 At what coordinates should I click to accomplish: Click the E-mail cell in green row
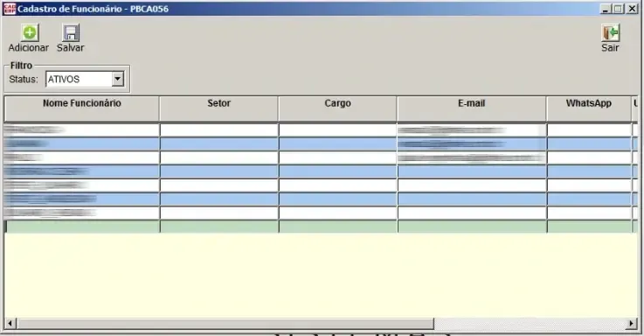(x=472, y=227)
